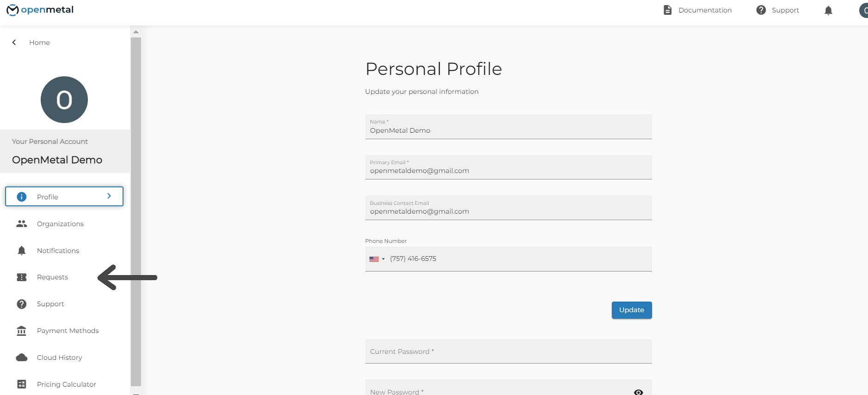Click the sidebar scrollbar
The width and height of the screenshot is (868, 395).
(136, 208)
